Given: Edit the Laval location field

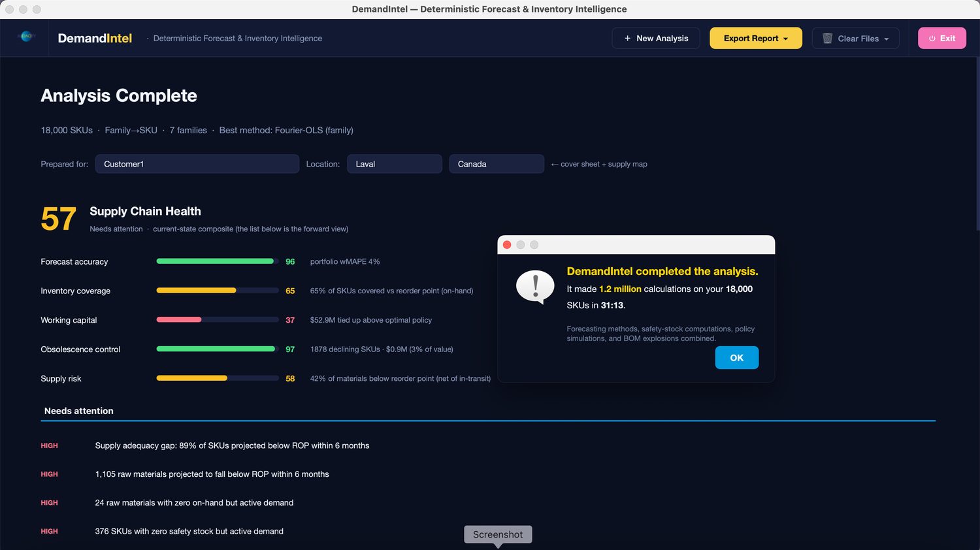Looking at the screenshot, I should tap(395, 164).
